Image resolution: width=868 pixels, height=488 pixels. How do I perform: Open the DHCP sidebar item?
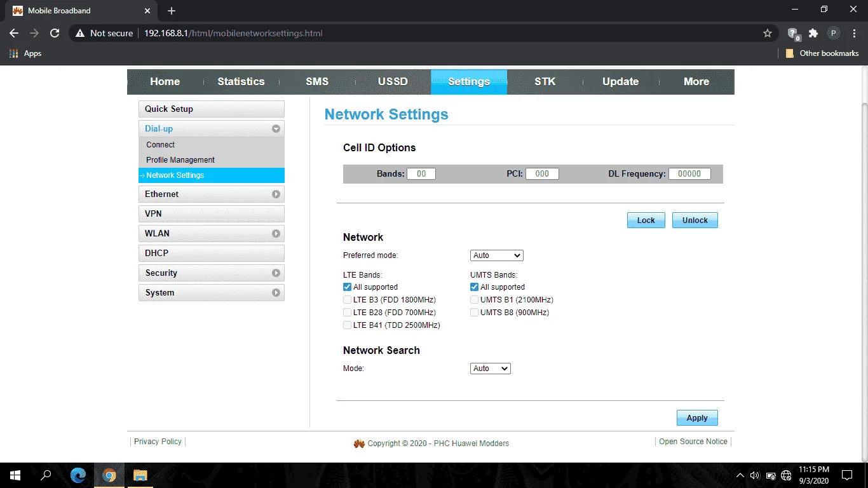[212, 253]
